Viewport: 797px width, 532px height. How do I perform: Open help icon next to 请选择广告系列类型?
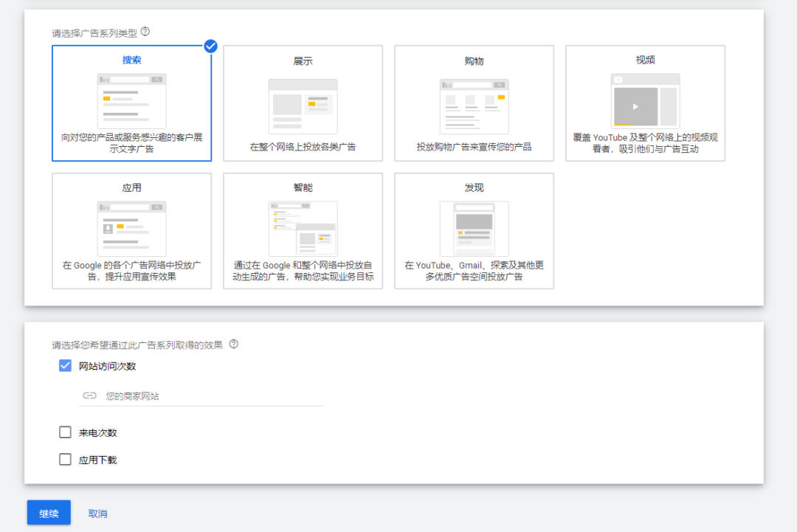(145, 32)
